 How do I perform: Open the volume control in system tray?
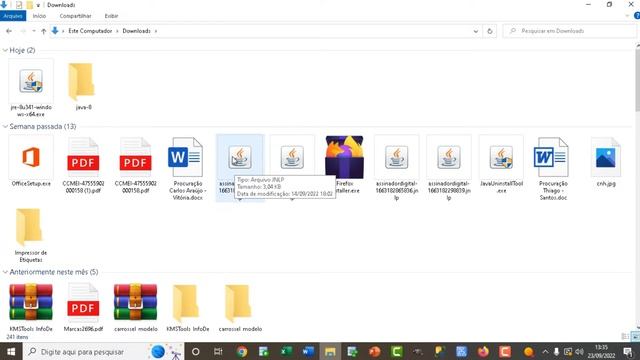click(x=579, y=351)
